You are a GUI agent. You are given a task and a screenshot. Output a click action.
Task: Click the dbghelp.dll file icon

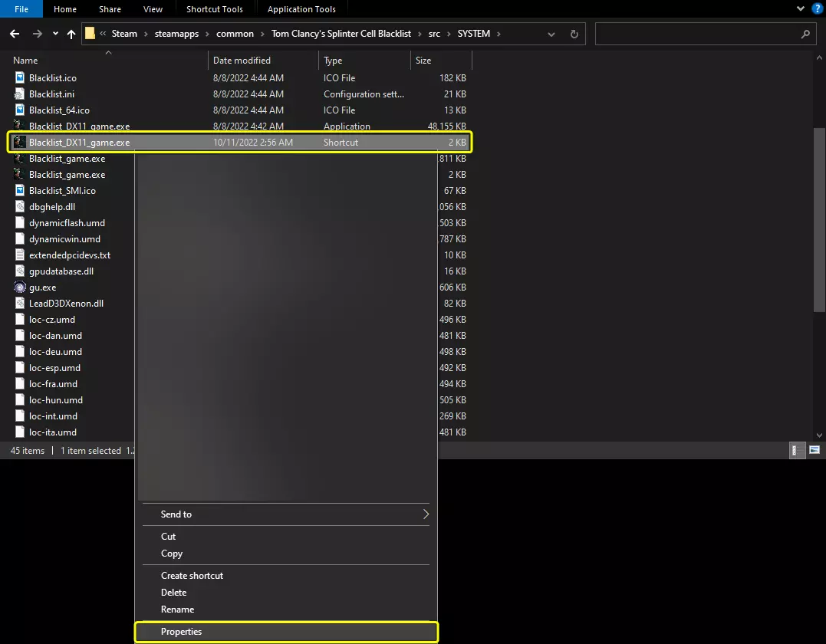[x=21, y=207]
